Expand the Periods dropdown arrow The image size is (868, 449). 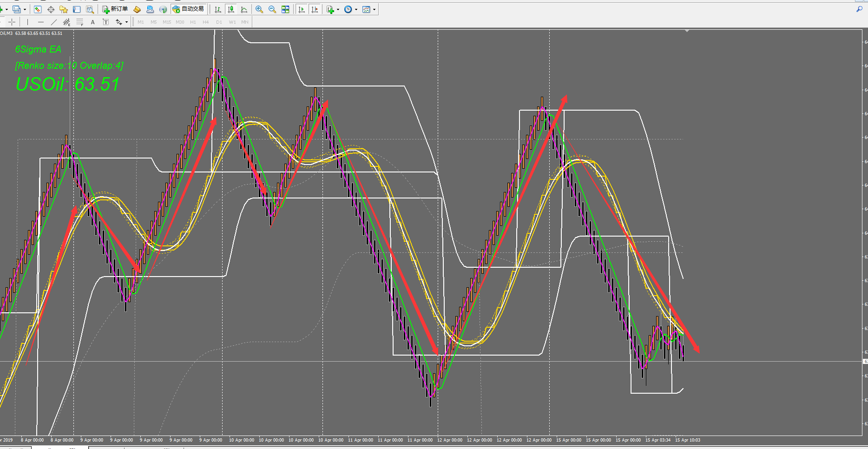[x=356, y=9]
